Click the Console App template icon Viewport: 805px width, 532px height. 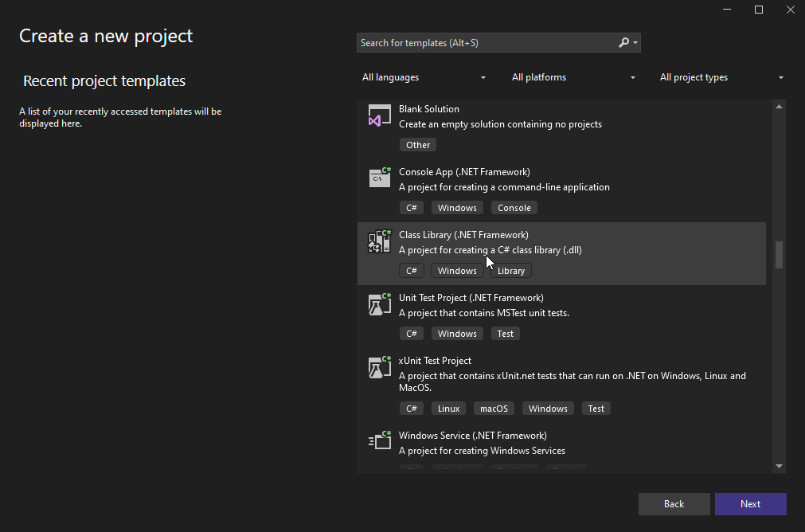(379, 178)
